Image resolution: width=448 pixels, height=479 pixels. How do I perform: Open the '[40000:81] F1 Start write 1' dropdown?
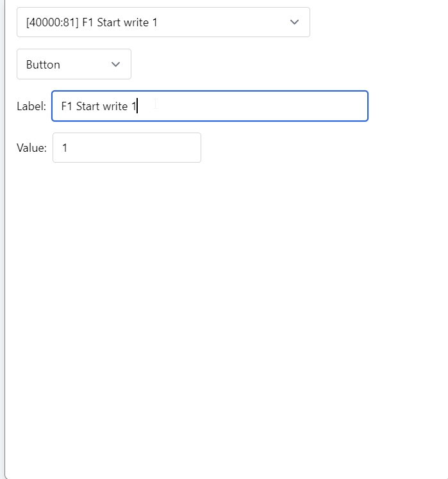tap(163, 22)
